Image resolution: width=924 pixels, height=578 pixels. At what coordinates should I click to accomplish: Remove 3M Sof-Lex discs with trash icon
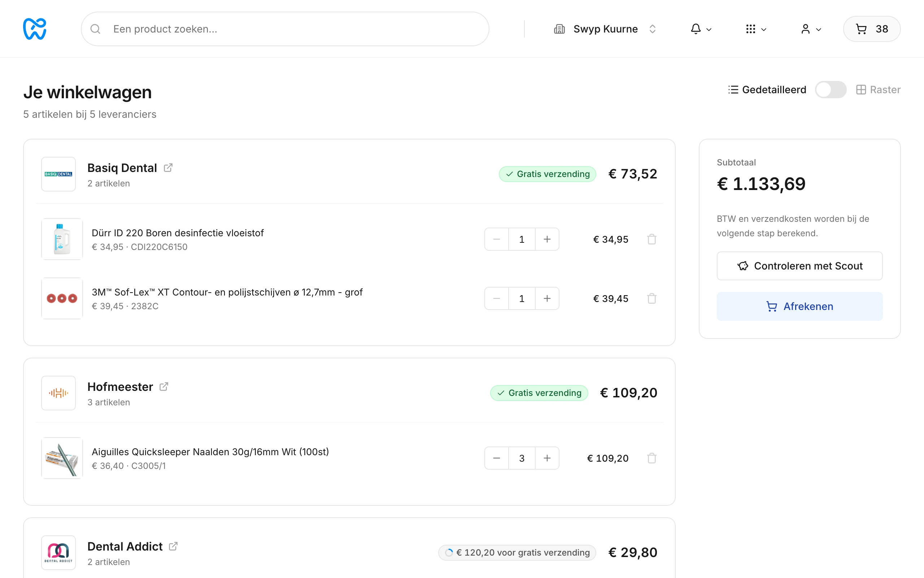[x=652, y=298]
